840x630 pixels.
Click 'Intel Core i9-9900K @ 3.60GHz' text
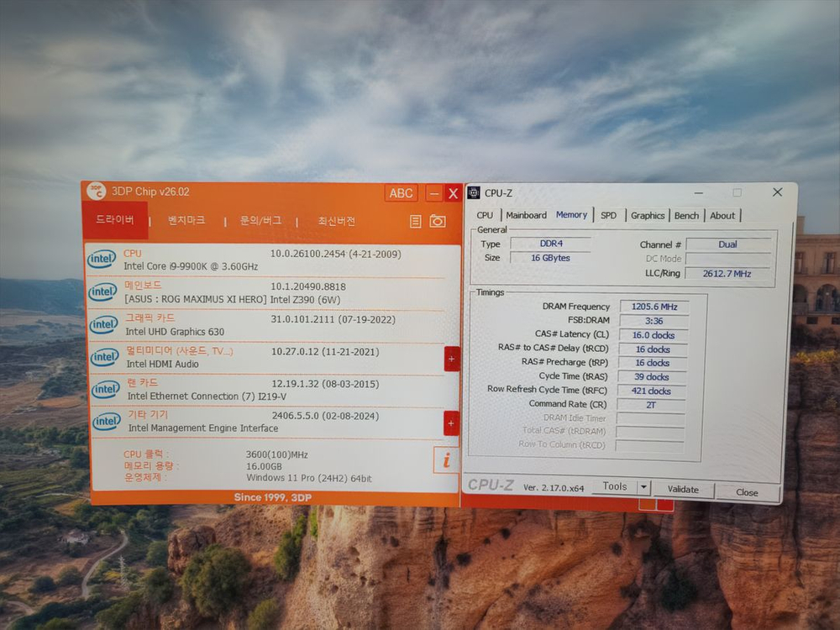pyautogui.click(x=191, y=266)
